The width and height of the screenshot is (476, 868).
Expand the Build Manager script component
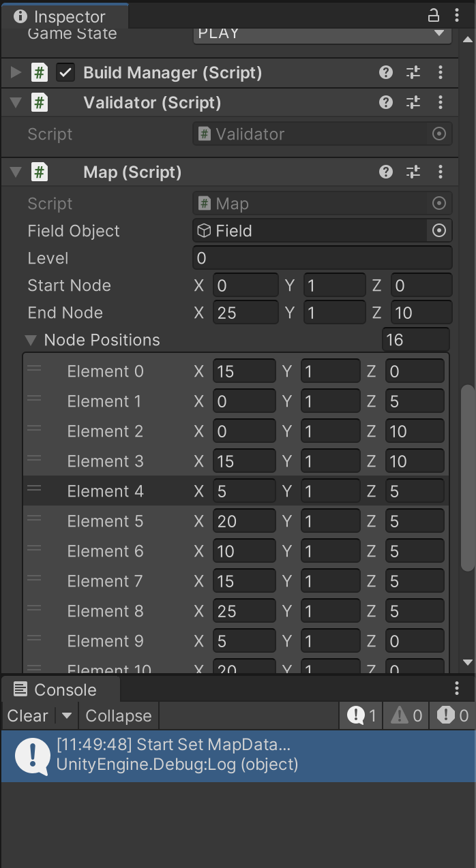pos(16,72)
